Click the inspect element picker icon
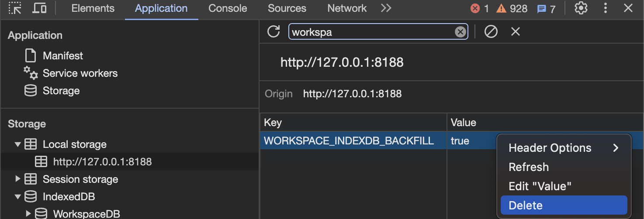This screenshot has height=219, width=644. coord(15,8)
